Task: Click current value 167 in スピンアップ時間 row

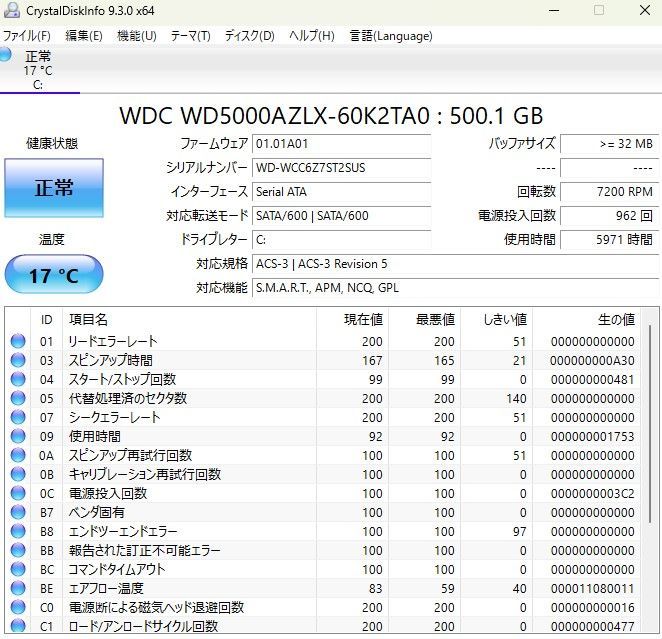Action: 372,360
